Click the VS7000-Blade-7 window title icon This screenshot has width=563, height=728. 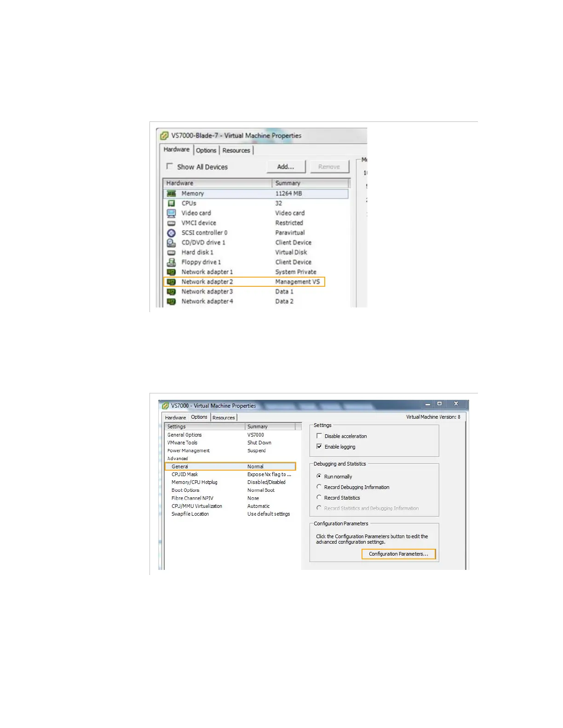pos(164,136)
